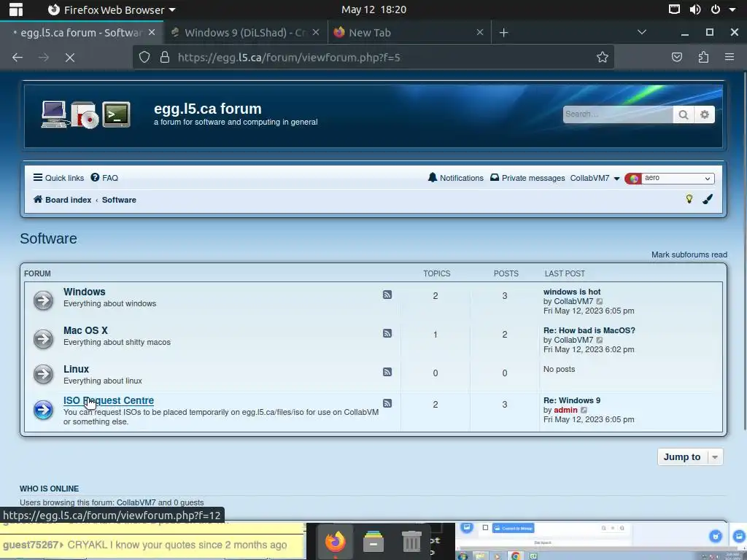Open the 'windows is hot' last post
Viewport: 747px width, 560px height.
coord(572,292)
